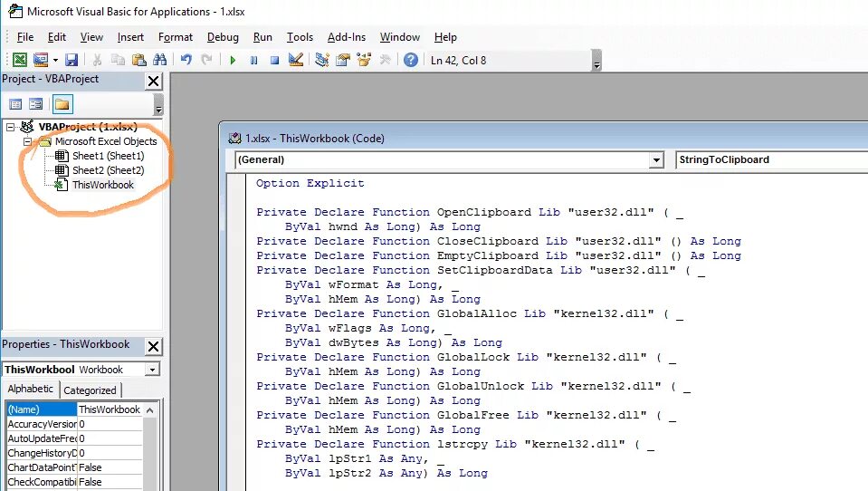
Task: Select the (Name) property row
Action: (x=74, y=409)
